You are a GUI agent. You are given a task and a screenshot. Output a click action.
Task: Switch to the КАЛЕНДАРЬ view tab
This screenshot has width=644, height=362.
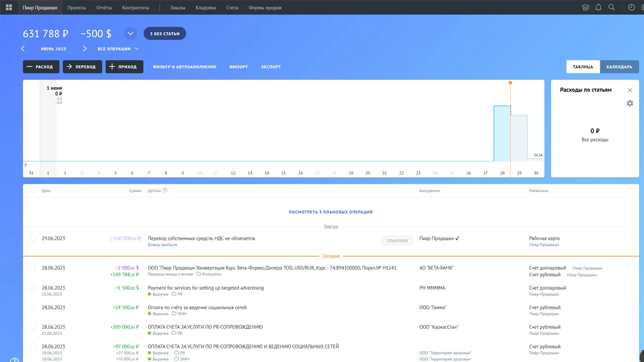point(619,67)
